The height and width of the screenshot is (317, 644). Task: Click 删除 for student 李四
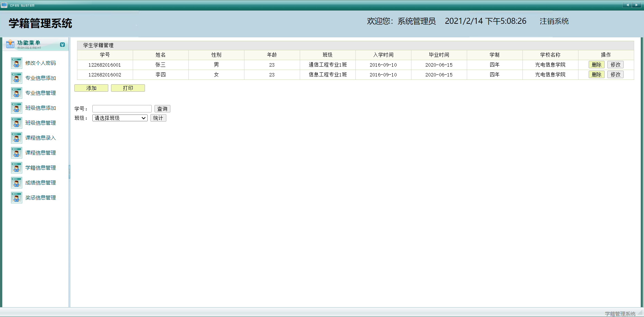[x=596, y=74]
